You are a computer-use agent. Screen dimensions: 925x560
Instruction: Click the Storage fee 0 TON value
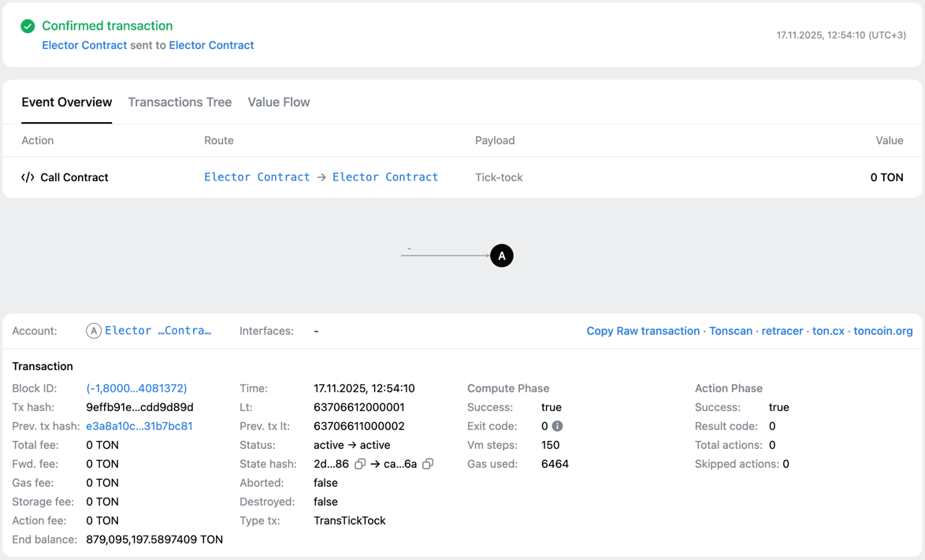[102, 502]
